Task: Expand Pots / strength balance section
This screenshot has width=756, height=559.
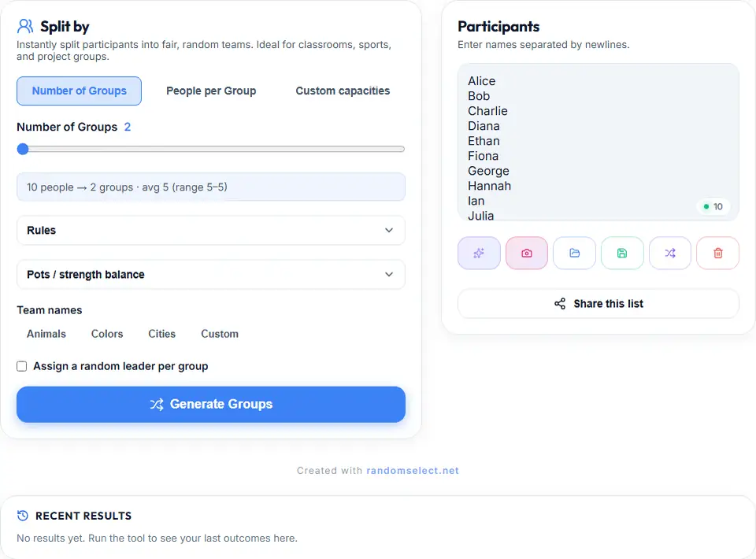Action: pyautogui.click(x=211, y=274)
